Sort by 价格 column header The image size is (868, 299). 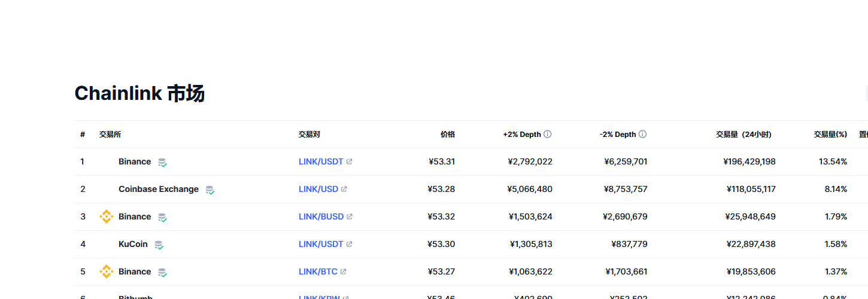(x=448, y=135)
